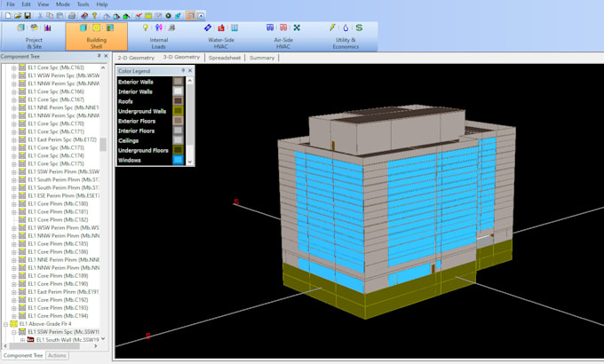This screenshot has height=364, width=604.
Task: Switch to Summary tab
Action: point(262,58)
